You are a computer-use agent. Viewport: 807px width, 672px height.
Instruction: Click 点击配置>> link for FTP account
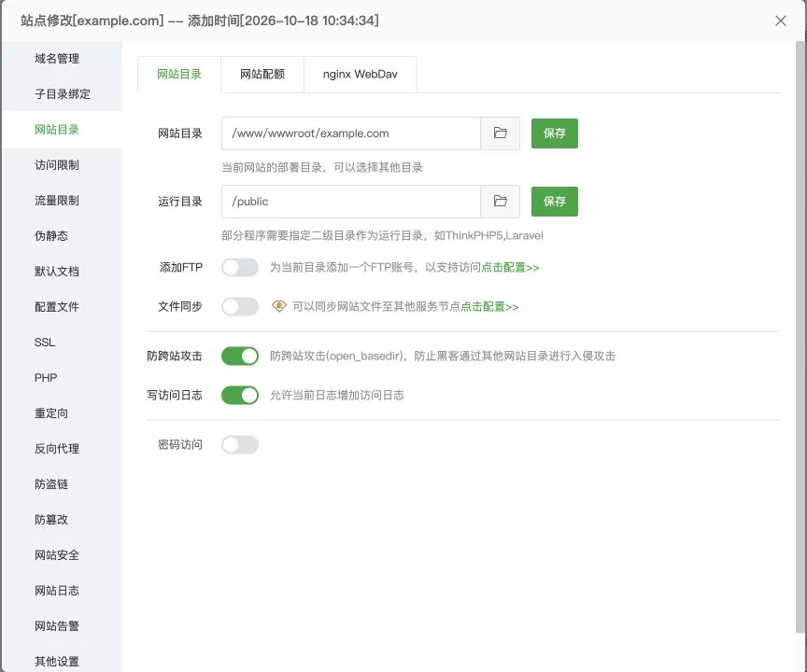(x=510, y=267)
